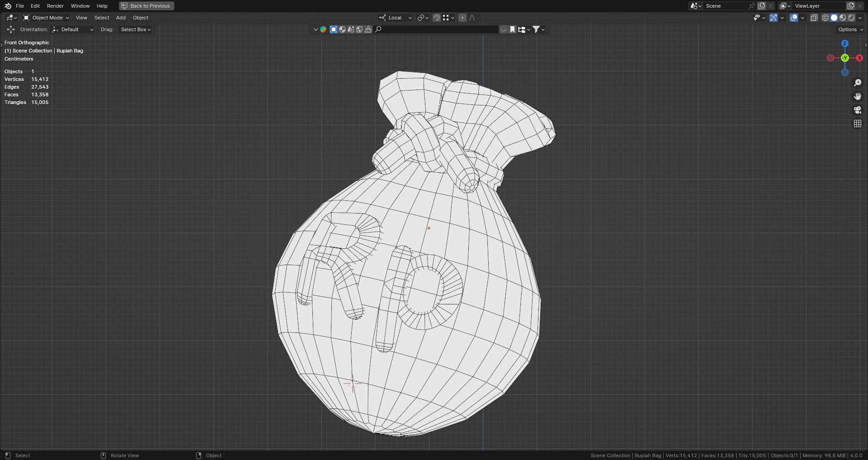868x460 pixels.
Task: Open the viewport View menu
Action: coord(81,18)
